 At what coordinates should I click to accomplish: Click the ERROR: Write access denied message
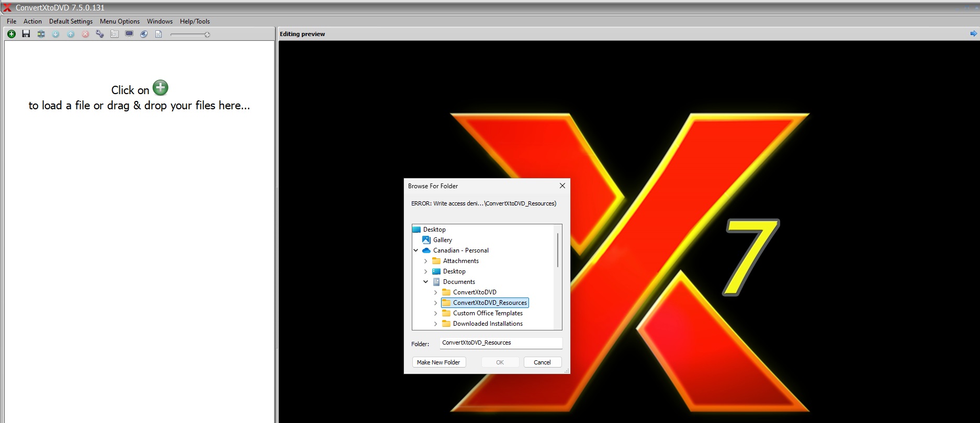(x=483, y=203)
